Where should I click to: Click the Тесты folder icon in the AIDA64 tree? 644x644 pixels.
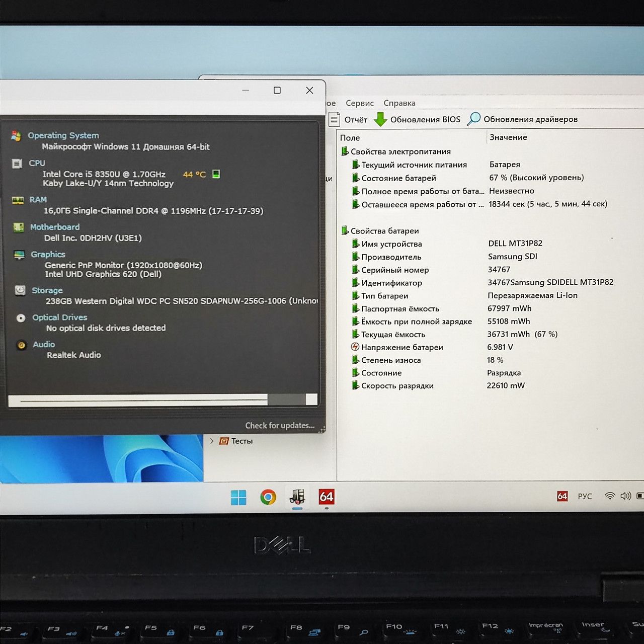(224, 441)
